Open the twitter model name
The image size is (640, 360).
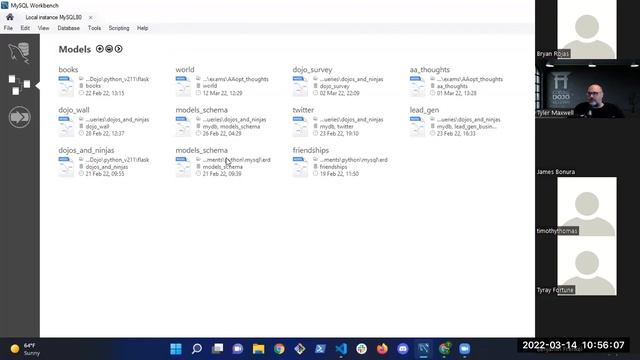point(303,110)
